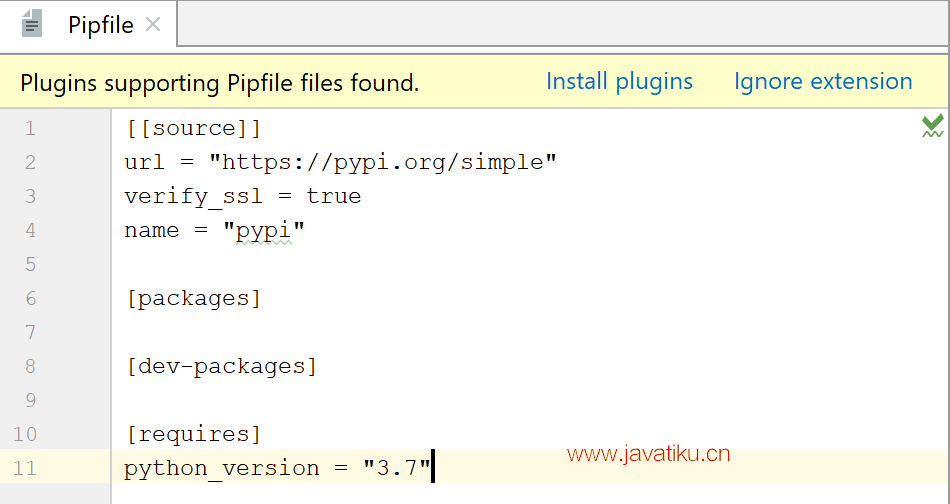Image resolution: width=950 pixels, height=504 pixels.
Task: Click the Pipfile file type icon
Action: 32,24
